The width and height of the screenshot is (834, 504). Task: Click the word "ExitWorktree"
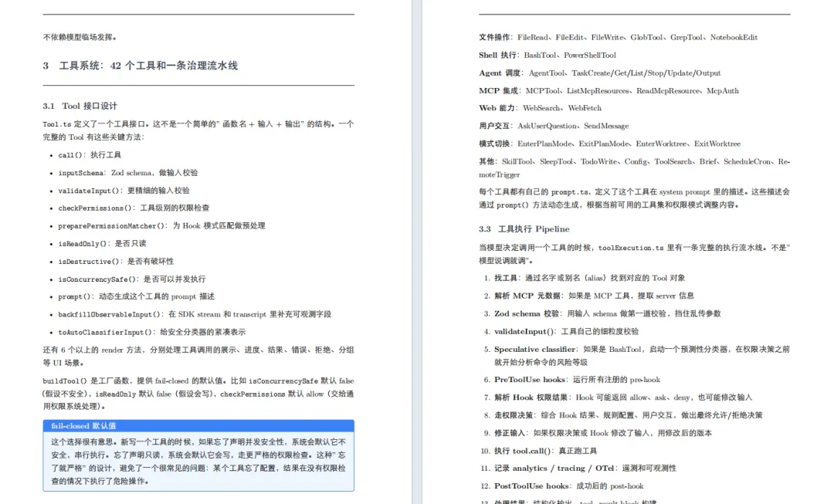tap(717, 144)
